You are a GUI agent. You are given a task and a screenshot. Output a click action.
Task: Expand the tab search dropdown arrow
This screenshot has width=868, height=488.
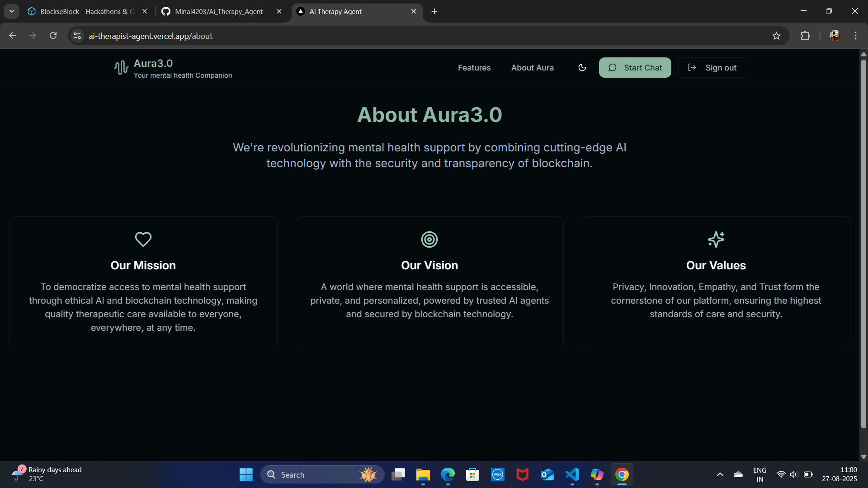12,11
